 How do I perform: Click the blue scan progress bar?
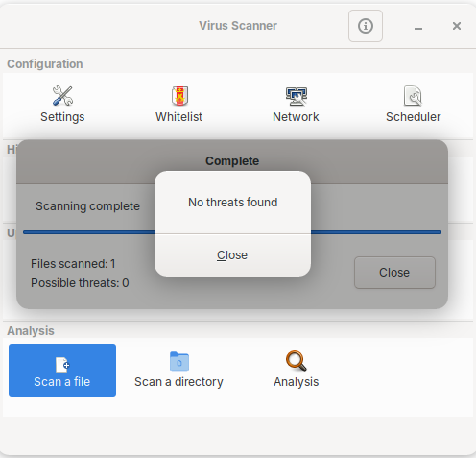tap(232, 232)
